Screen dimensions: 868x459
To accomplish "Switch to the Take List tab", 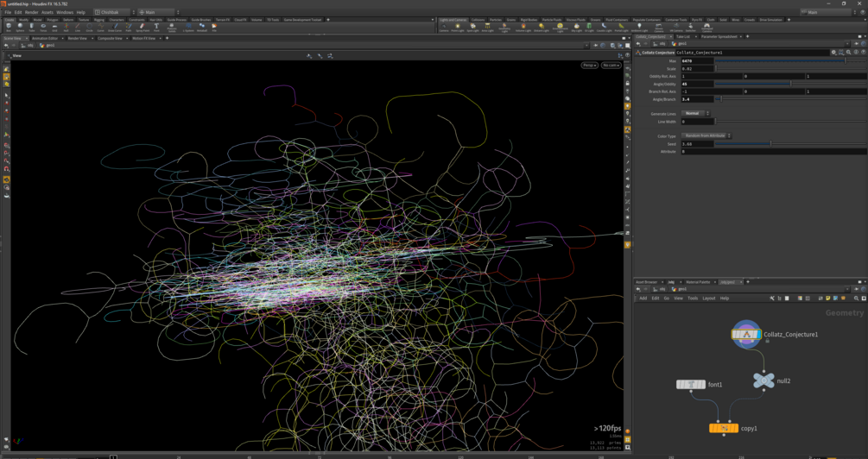I will (x=683, y=36).
